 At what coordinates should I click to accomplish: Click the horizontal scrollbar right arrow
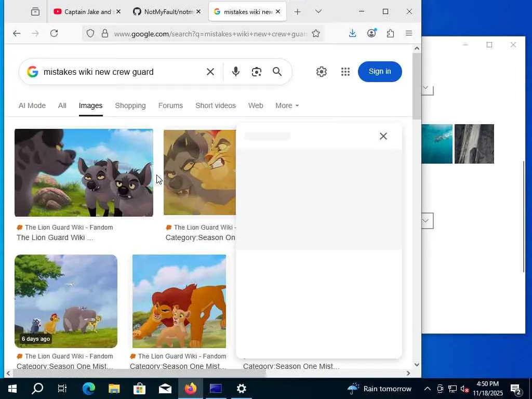tap(408, 373)
